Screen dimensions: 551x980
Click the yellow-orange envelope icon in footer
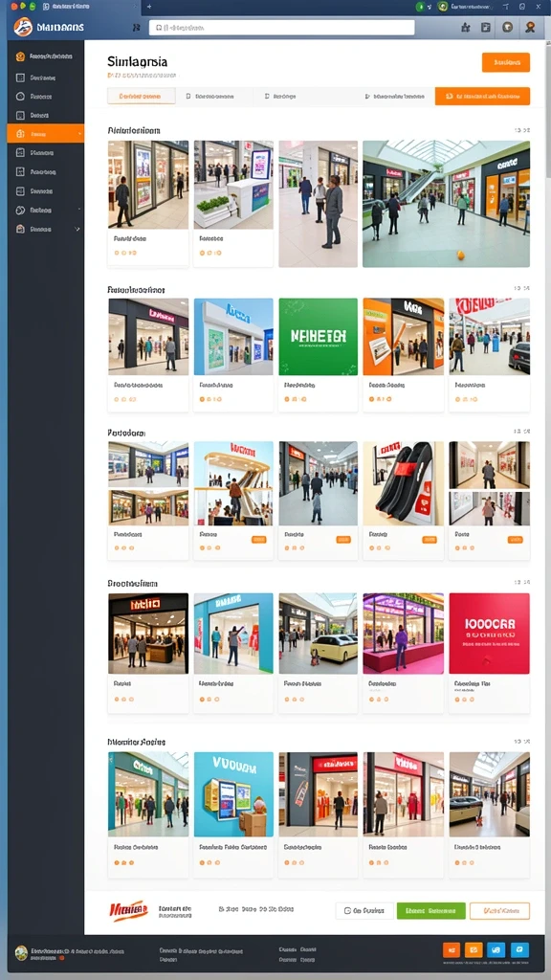[x=474, y=950]
